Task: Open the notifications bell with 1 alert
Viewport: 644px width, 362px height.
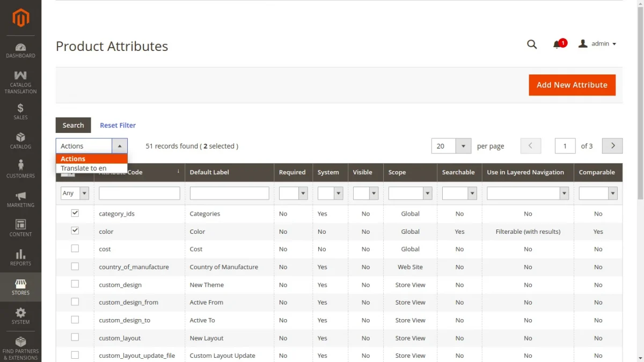Action: 557,45
